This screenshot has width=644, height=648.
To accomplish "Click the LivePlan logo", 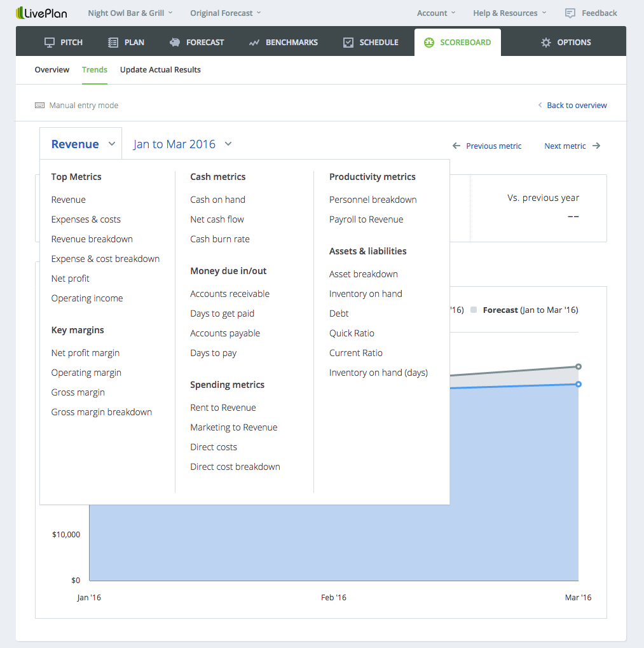I will 41,13.
